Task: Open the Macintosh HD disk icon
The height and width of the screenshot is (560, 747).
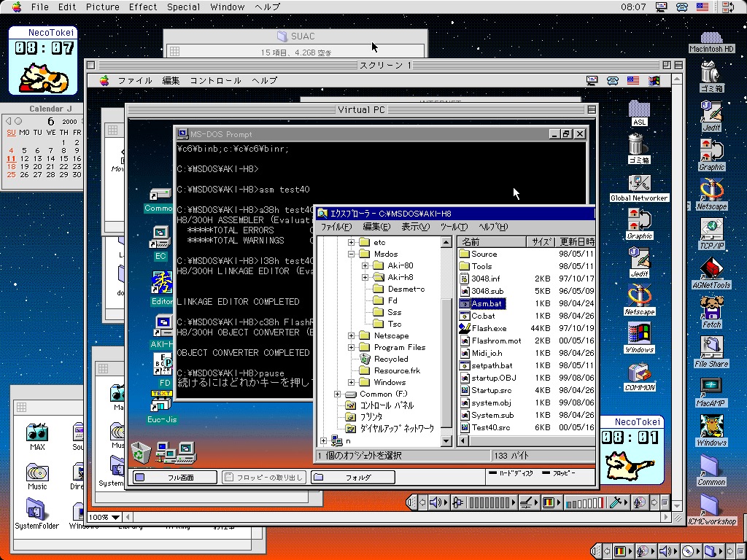Action: (711, 40)
